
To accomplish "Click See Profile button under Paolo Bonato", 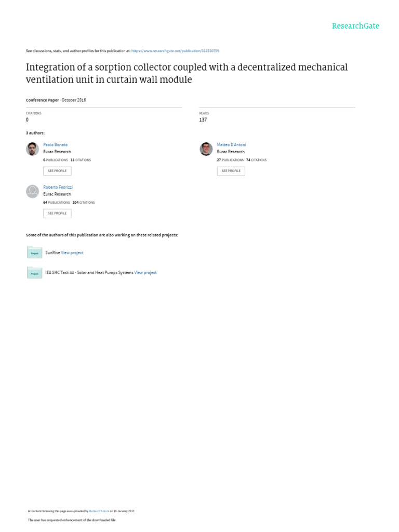I will click(x=57, y=171).
